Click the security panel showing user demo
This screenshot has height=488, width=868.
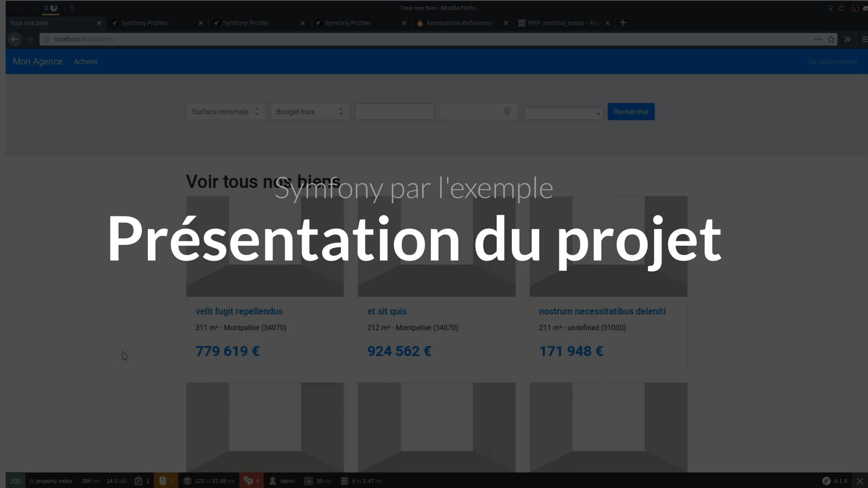(x=282, y=481)
